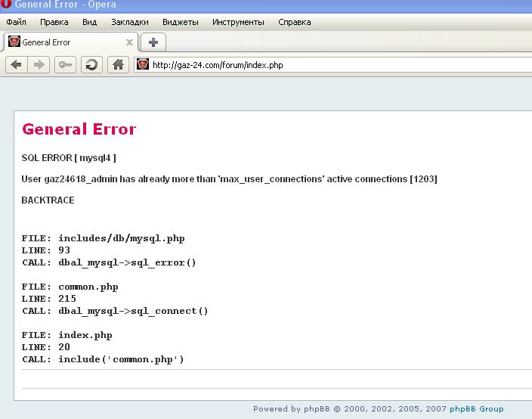Open a new tab with plus button
The height and width of the screenshot is (419, 532).
click(x=153, y=42)
